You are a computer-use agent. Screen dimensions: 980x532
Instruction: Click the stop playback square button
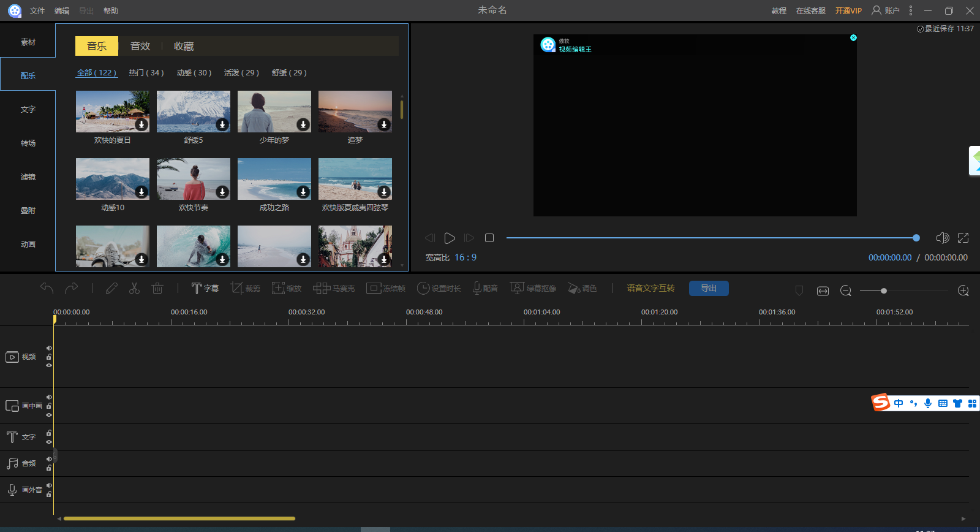pyautogui.click(x=489, y=238)
